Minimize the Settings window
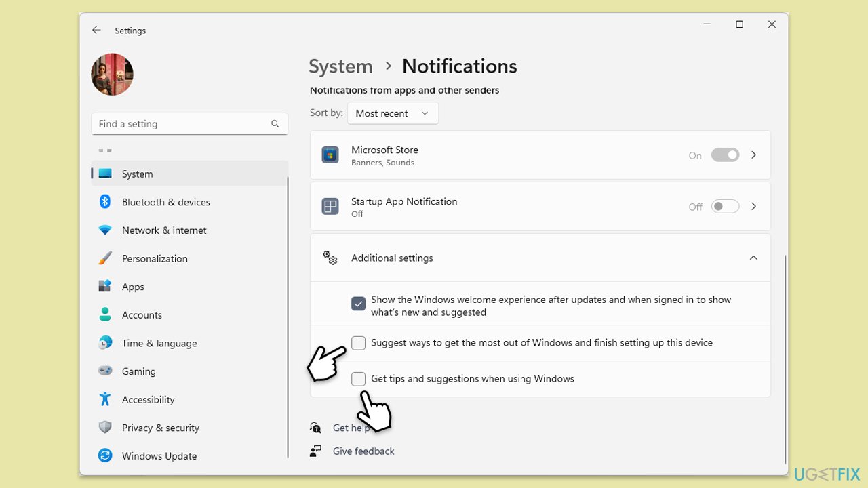Image resolution: width=868 pixels, height=488 pixels. [x=707, y=24]
